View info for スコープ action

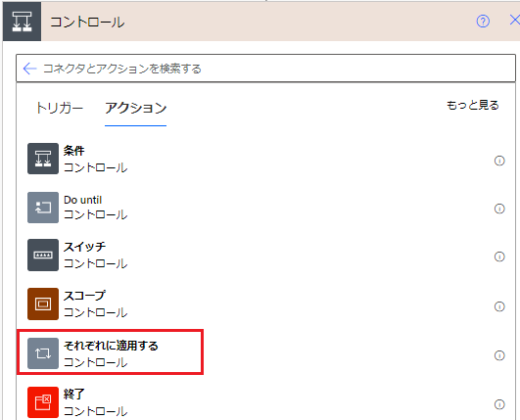coord(499,306)
